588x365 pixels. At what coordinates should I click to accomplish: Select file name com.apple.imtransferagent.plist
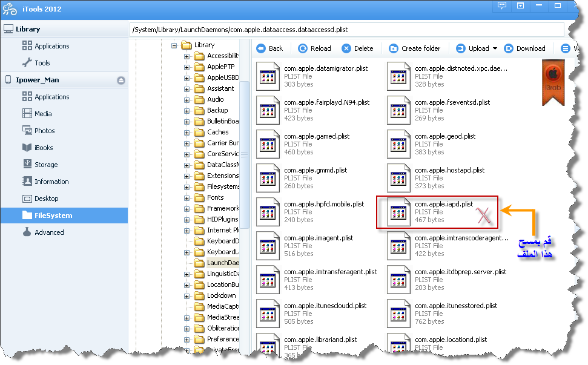331,272
